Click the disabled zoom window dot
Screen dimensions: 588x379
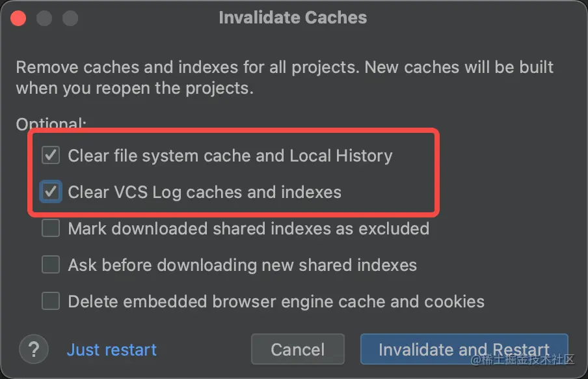coord(70,18)
